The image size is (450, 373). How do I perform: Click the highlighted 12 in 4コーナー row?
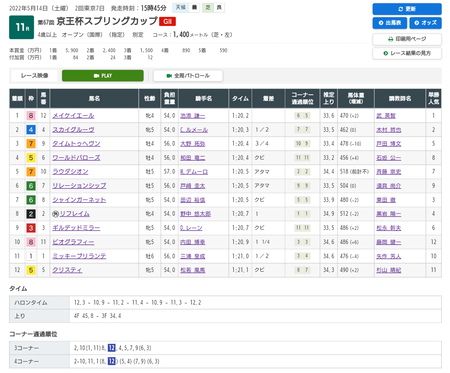point(112,361)
